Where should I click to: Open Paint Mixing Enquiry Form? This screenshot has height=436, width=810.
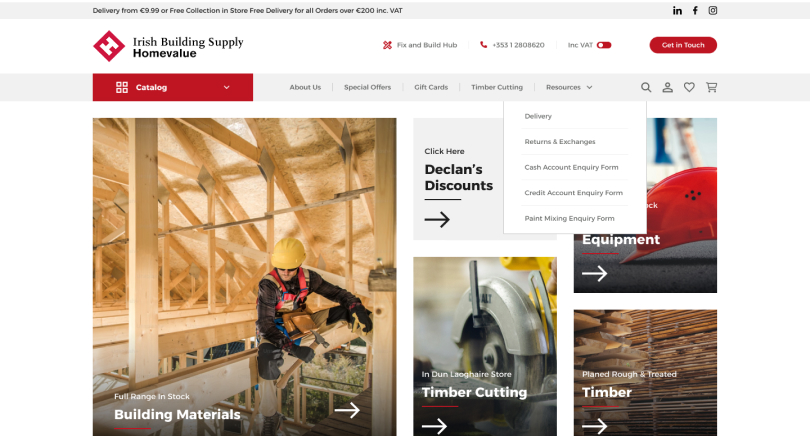coord(570,218)
